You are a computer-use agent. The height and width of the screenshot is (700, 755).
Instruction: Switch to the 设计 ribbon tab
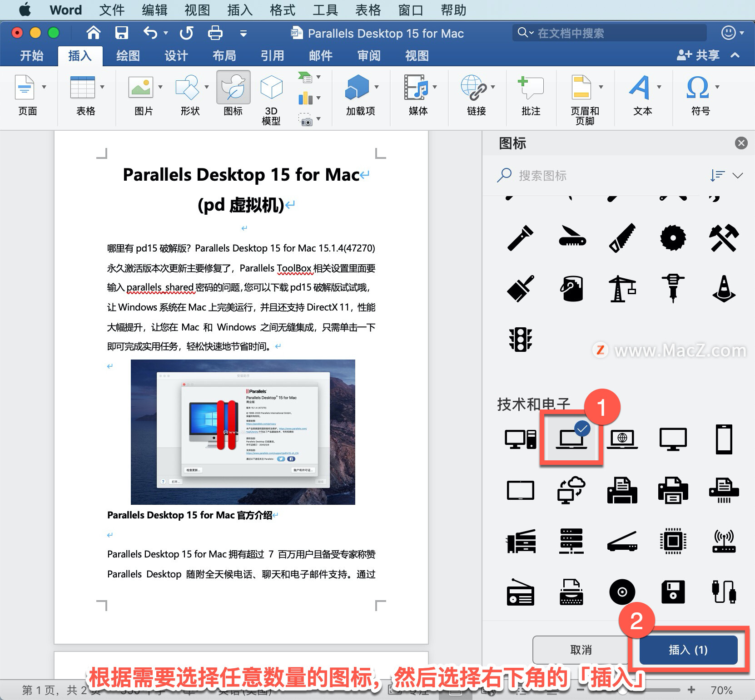tap(176, 56)
